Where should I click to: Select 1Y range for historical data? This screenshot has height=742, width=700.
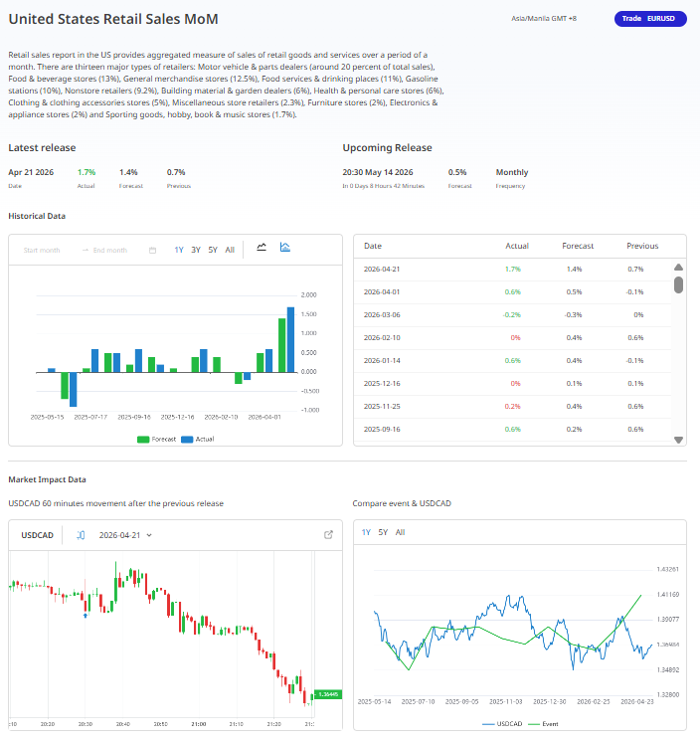point(179,250)
